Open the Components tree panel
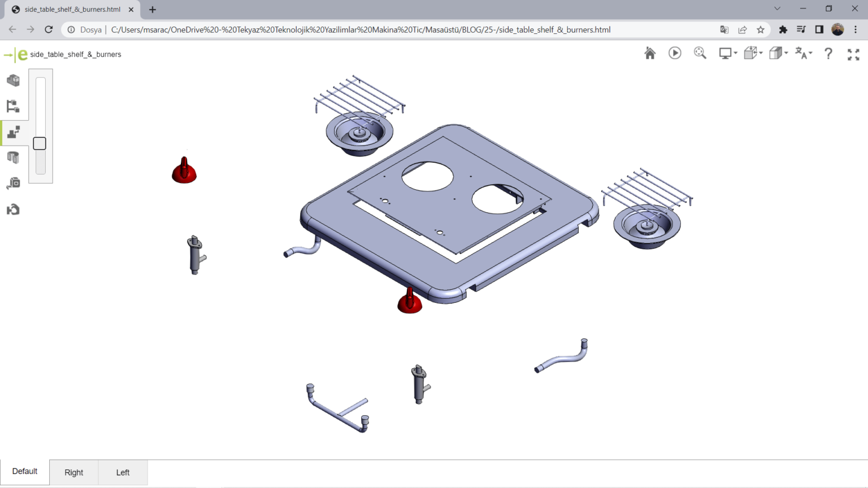This screenshot has width=868, height=488. [13, 106]
